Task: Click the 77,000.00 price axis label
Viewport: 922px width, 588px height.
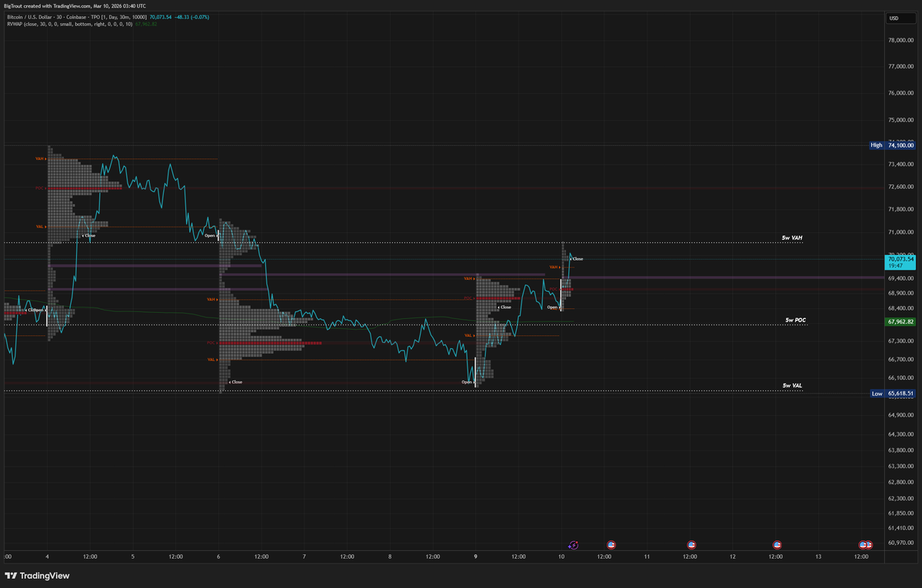Action: 900,66
